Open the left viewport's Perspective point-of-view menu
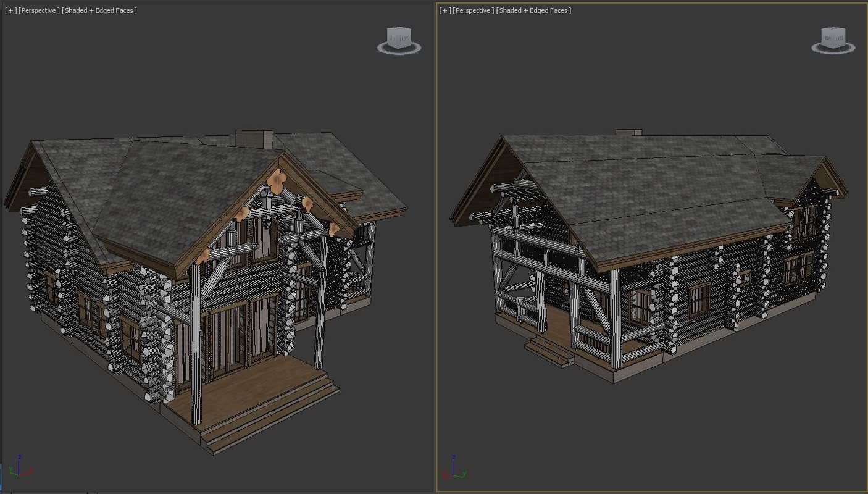868x494 pixels. coord(37,10)
